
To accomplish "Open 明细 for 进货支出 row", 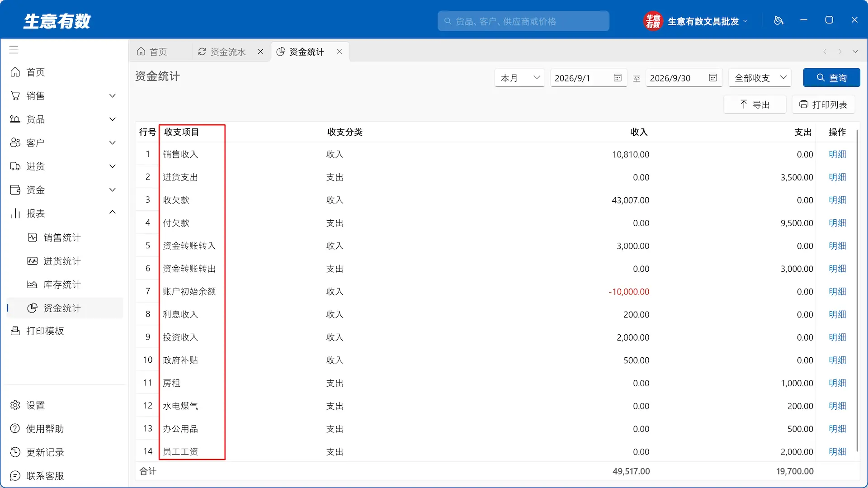I will coord(837,177).
